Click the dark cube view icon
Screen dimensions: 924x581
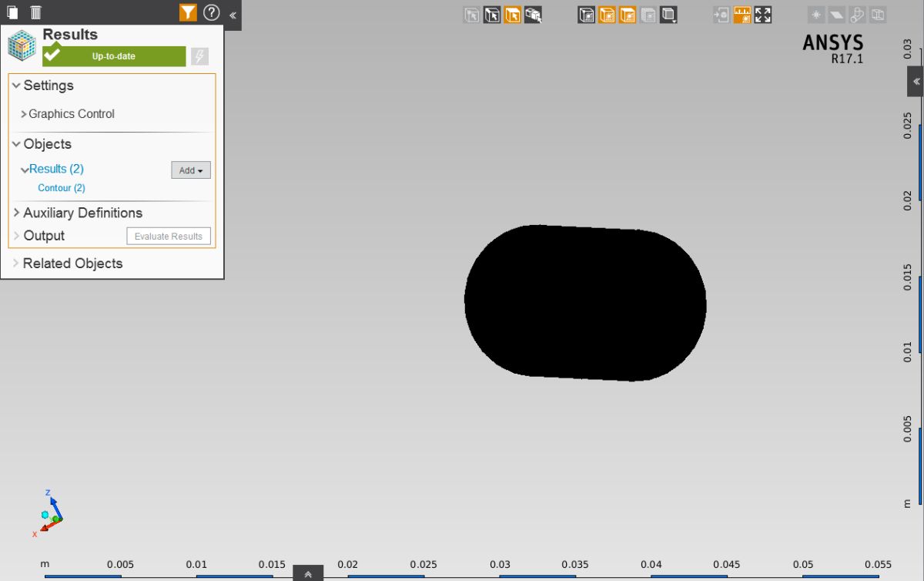(587, 14)
